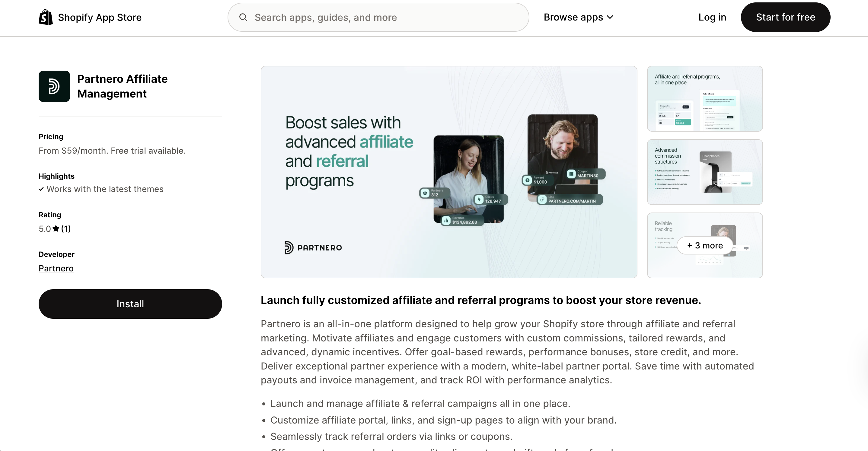Click the Partnero Affiliate Management title
This screenshot has width=868, height=451.
122,86
